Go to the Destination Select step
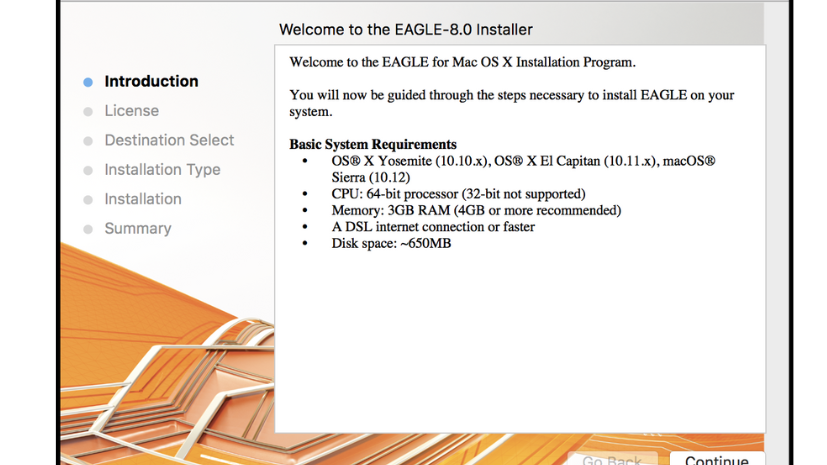 click(x=169, y=140)
